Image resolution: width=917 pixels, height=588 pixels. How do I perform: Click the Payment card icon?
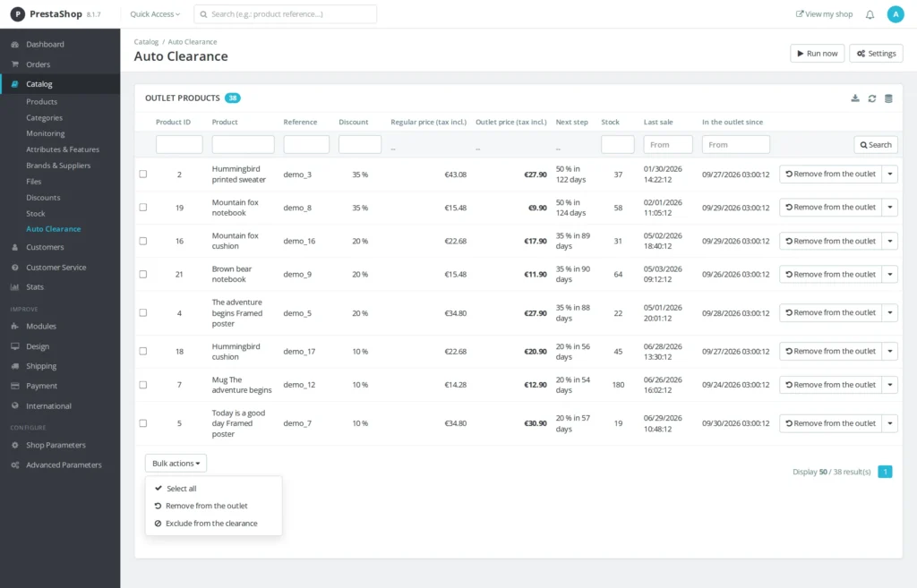tap(14, 386)
